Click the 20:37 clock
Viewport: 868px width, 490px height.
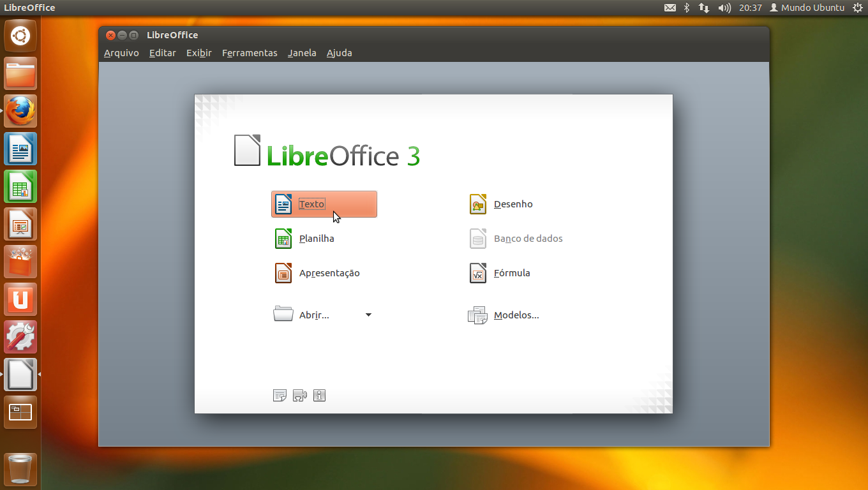tap(750, 8)
